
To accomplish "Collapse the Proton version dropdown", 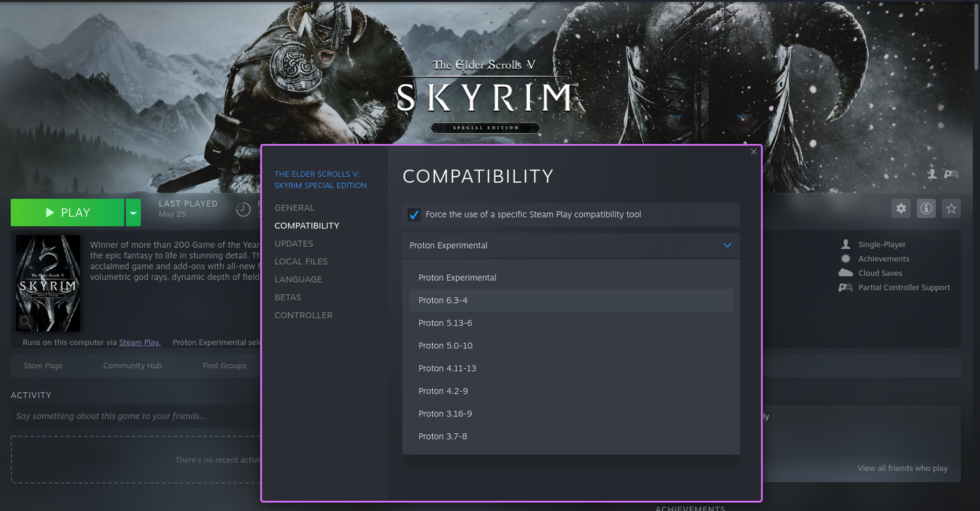I will point(727,245).
